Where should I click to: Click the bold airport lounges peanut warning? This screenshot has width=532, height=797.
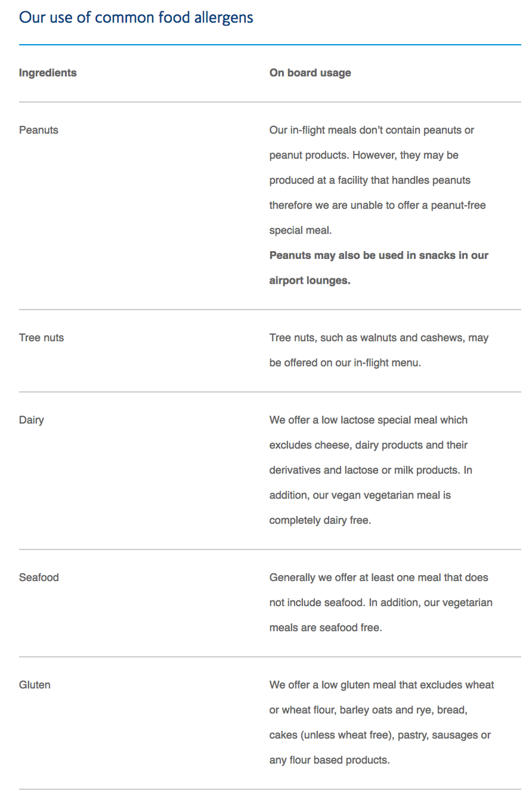click(x=379, y=268)
